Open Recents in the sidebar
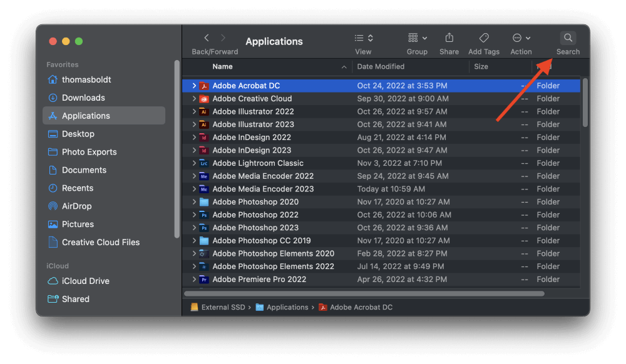Screen dimensions: 626x364 (x=104, y=188)
